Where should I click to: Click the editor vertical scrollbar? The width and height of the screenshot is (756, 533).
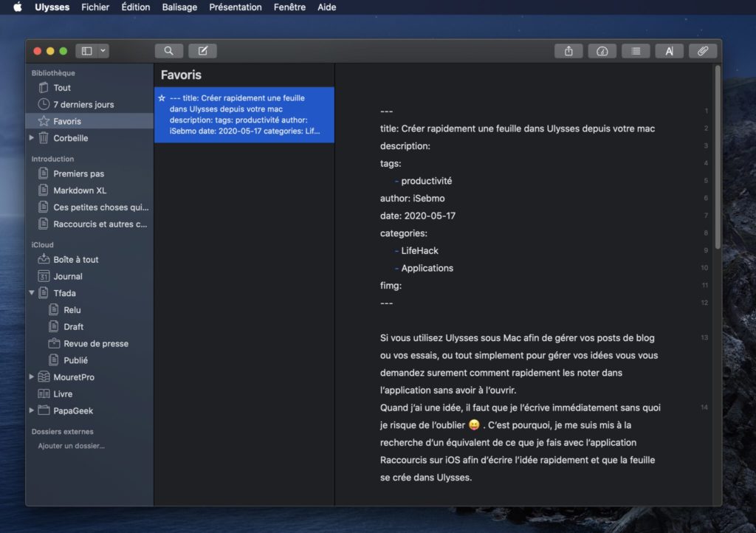[x=717, y=155]
